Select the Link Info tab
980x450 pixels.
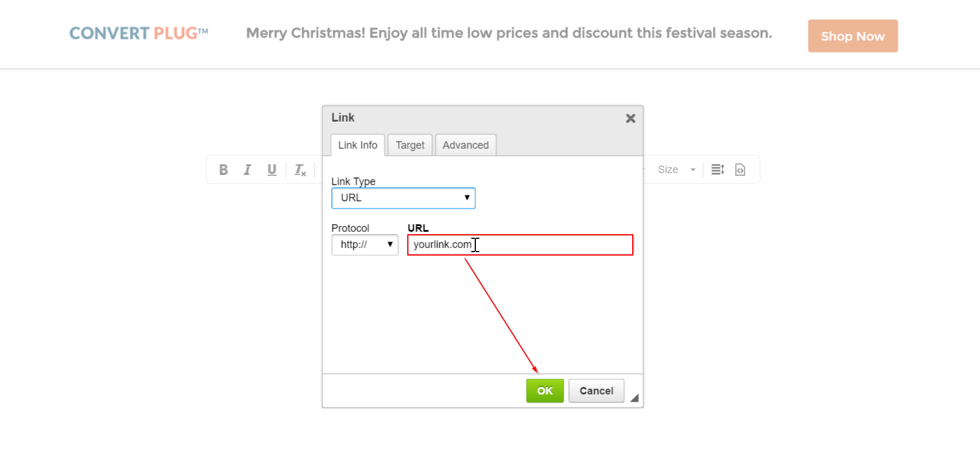pyautogui.click(x=357, y=145)
